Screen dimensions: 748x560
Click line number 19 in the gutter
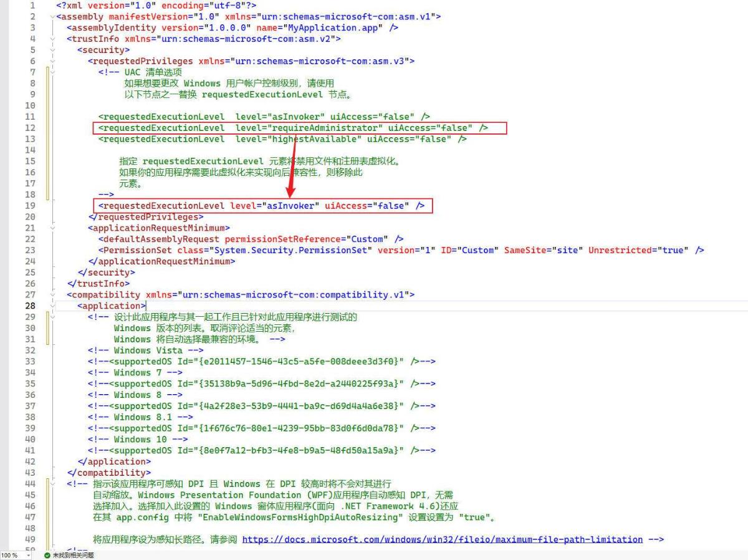pos(30,206)
